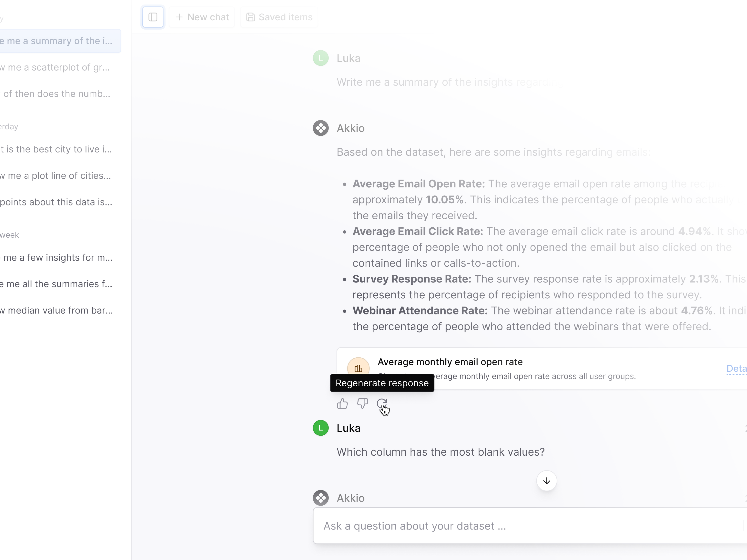Viewport: 747px width, 560px height.
Task: Open the scatterplot chat in history
Action: pyautogui.click(x=56, y=67)
